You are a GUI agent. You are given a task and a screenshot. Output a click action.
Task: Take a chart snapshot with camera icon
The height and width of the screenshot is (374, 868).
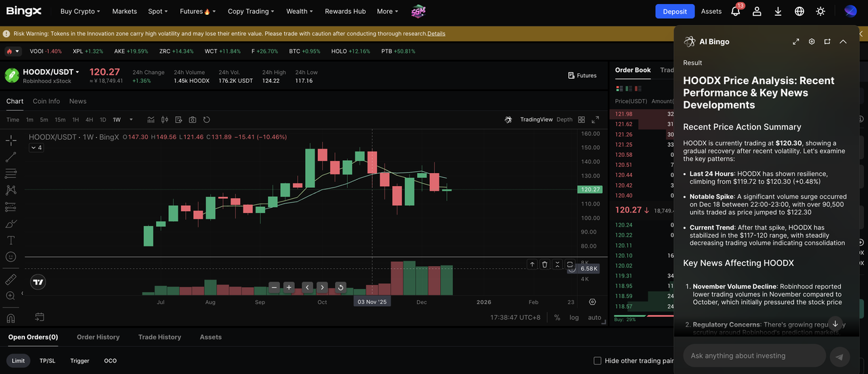click(x=193, y=120)
